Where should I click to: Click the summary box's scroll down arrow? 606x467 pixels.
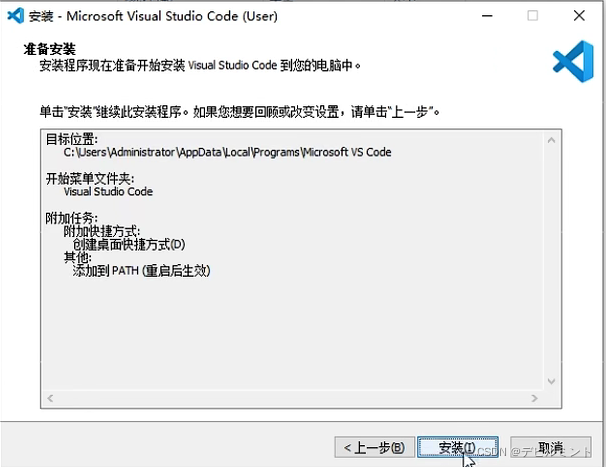tap(552, 382)
